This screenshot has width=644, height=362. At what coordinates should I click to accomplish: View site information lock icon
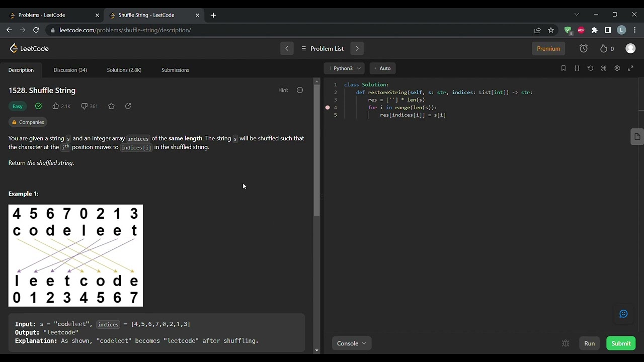(53, 30)
